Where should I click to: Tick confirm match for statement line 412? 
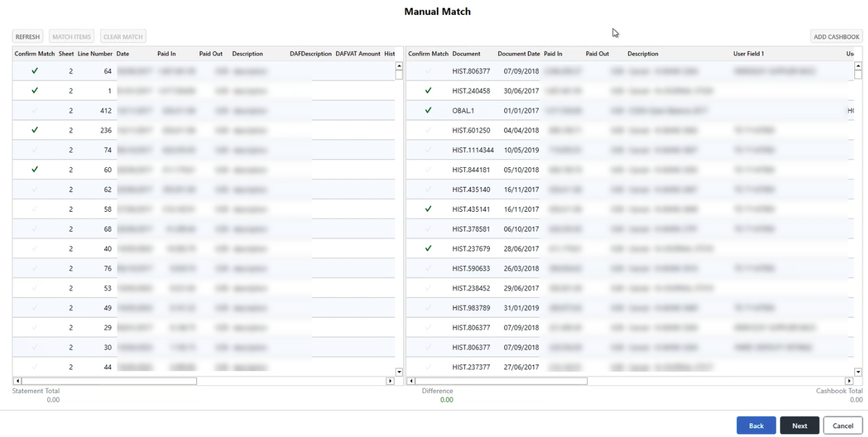[35, 110]
